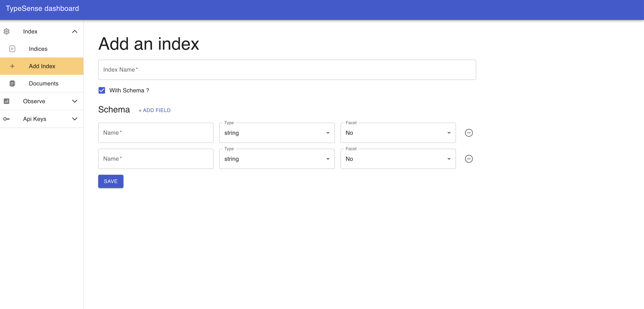Viewport: 644px width, 309px height.
Task: Open the first field's Type dropdown
Action: click(277, 133)
